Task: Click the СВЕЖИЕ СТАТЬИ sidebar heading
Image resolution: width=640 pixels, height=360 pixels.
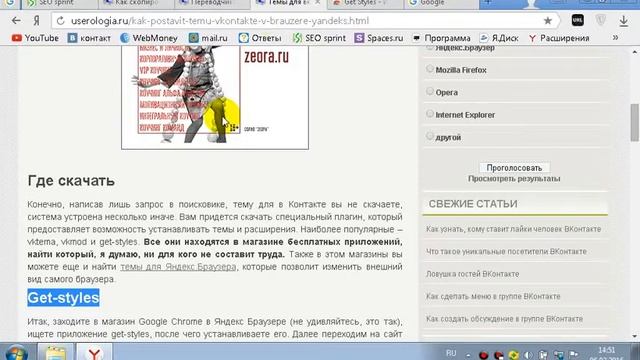Action: (x=473, y=204)
